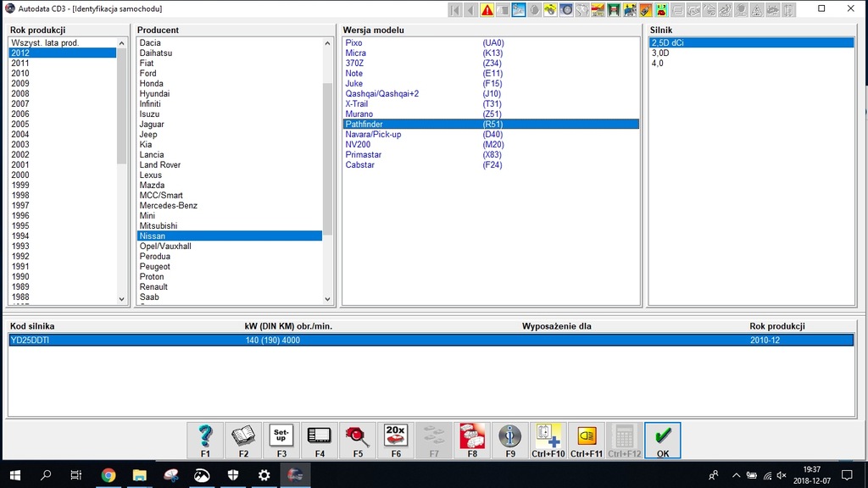Open Windows Settings gear in taskbar
This screenshot has width=868, height=488.
tap(264, 474)
